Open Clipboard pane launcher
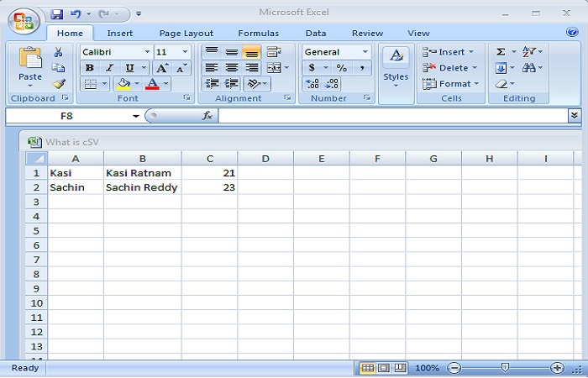Image resolution: width=588 pixels, height=378 pixels. tap(66, 98)
